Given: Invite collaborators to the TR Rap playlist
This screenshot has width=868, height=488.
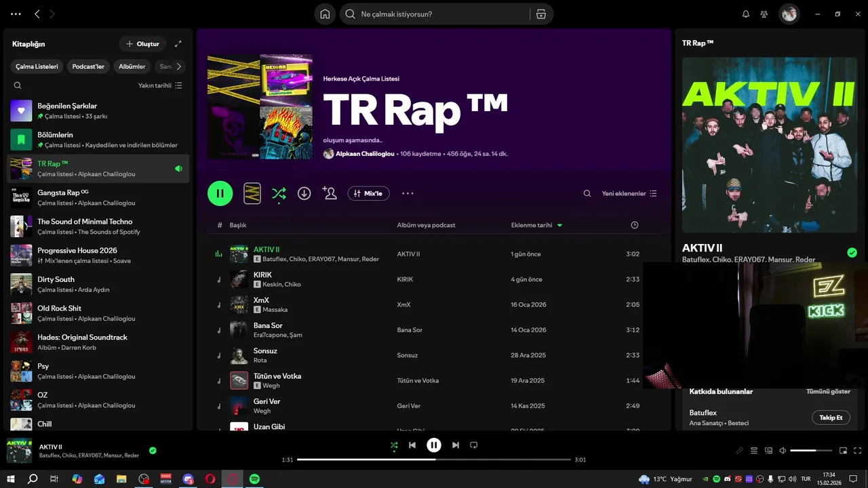Looking at the screenshot, I should click(330, 193).
